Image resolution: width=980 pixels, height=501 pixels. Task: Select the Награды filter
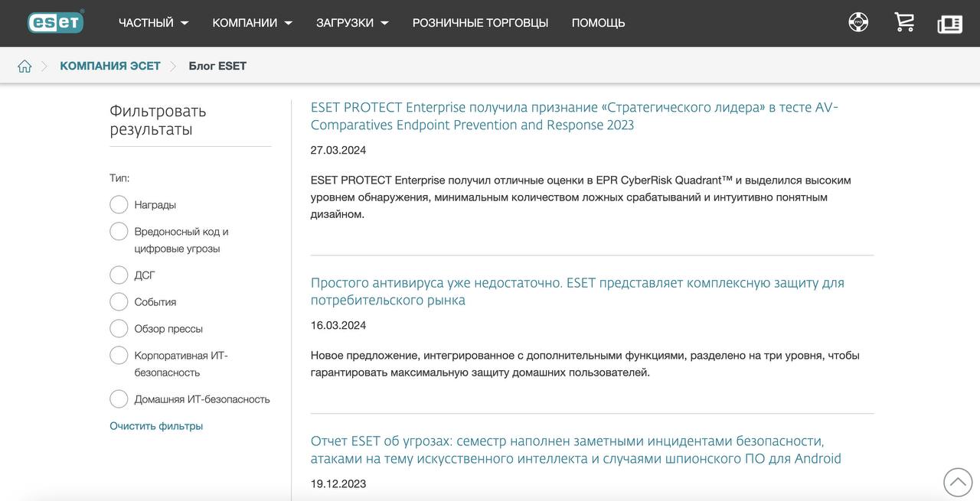[119, 205]
